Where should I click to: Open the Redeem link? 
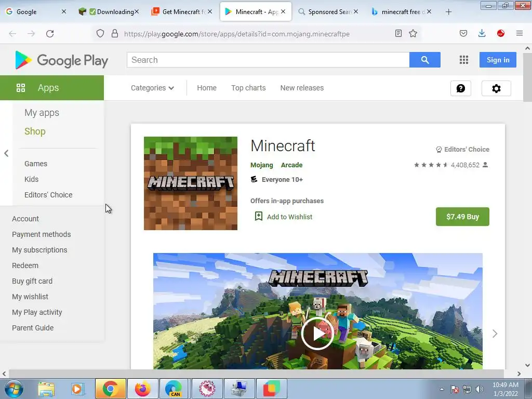[x=25, y=265]
